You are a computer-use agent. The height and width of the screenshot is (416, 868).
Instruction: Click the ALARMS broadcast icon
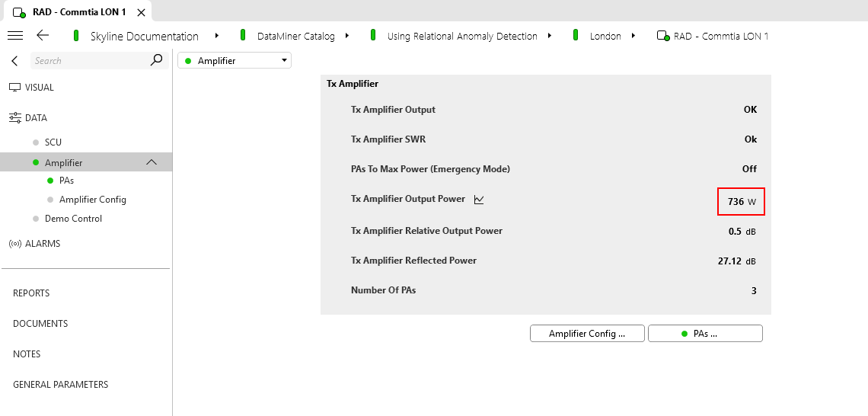click(14, 244)
